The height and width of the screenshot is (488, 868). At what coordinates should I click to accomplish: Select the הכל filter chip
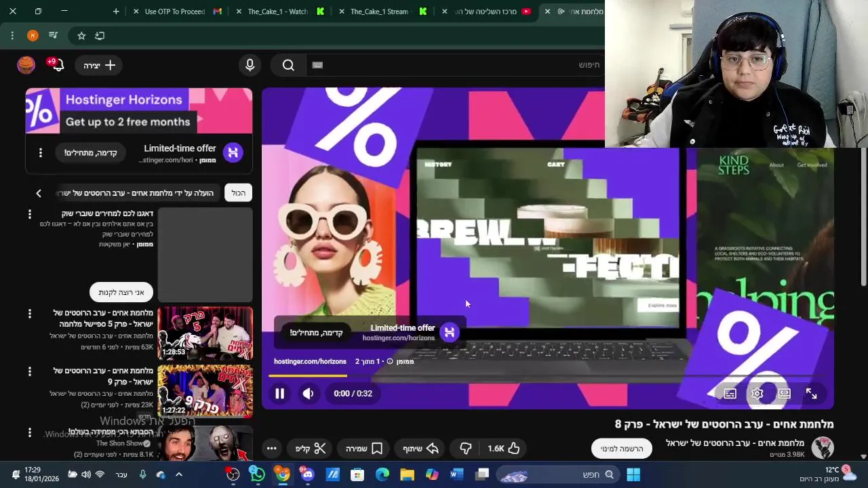pyautogui.click(x=239, y=193)
